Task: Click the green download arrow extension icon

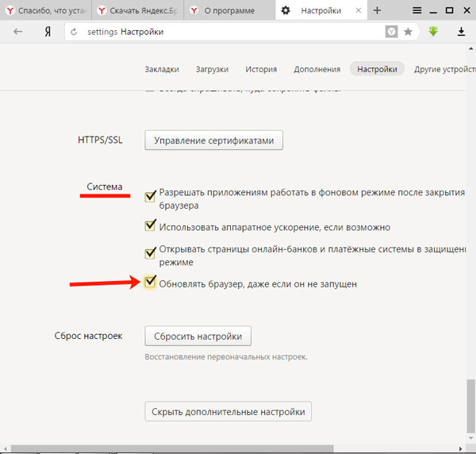Action: (x=434, y=32)
